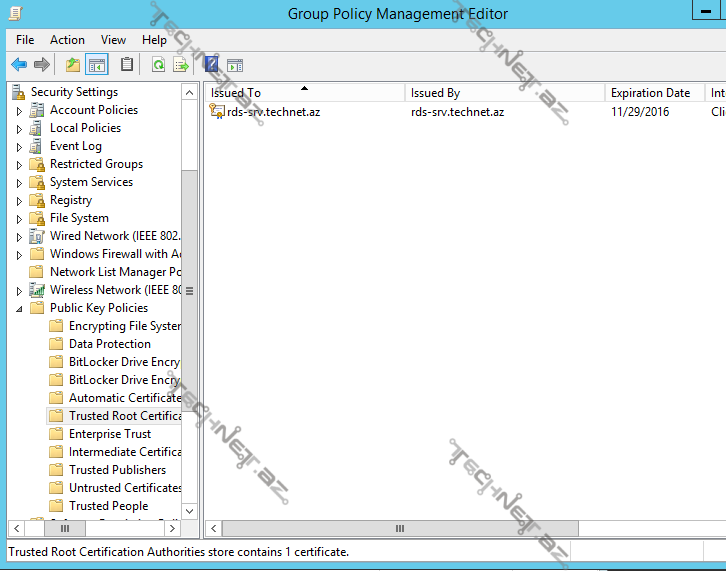The height and width of the screenshot is (571, 726).
Task: Click the Up One Level folder icon
Action: click(72, 65)
